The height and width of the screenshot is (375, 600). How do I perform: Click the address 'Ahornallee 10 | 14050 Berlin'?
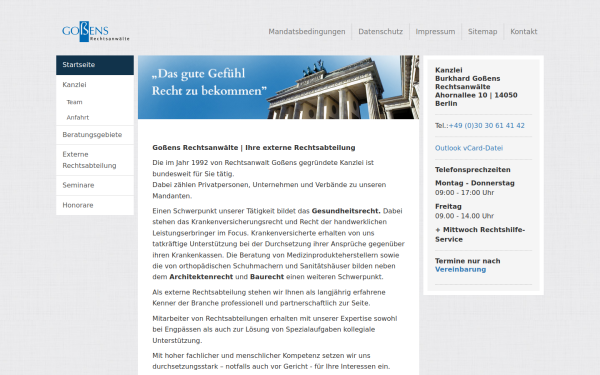point(476,99)
